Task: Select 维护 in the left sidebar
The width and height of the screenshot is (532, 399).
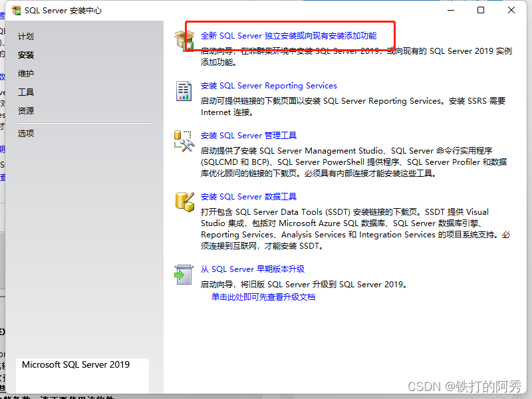Action: (26, 73)
